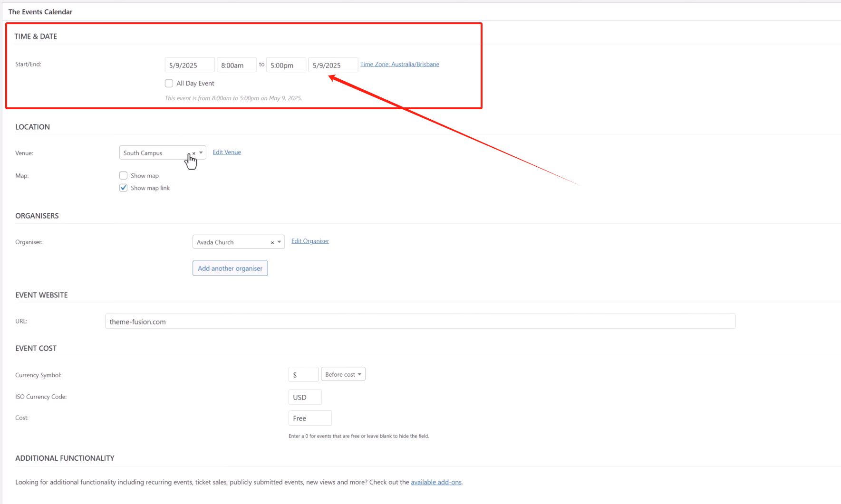The width and height of the screenshot is (841, 504).
Task: Open the available add-ons link
Action: 436,482
